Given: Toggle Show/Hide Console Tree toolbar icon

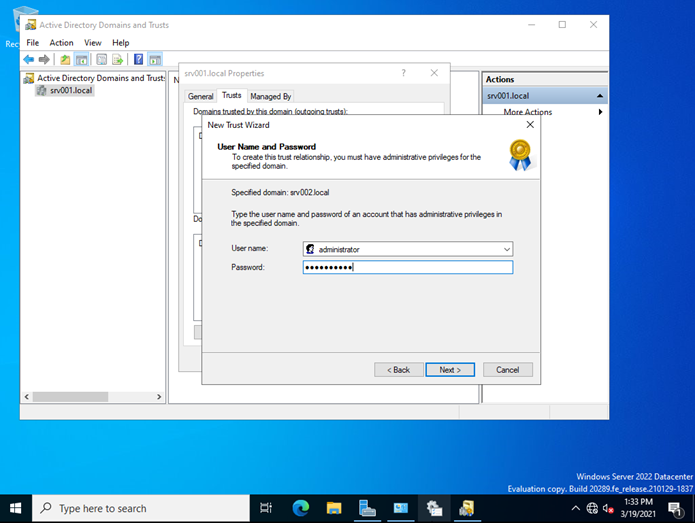Looking at the screenshot, I should pyautogui.click(x=81, y=59).
